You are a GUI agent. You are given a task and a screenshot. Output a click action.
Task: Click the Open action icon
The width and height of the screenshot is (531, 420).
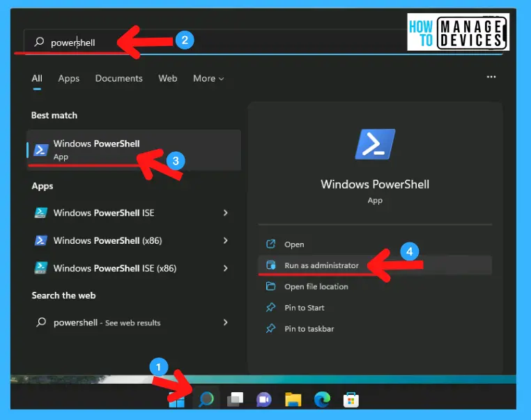coord(270,244)
